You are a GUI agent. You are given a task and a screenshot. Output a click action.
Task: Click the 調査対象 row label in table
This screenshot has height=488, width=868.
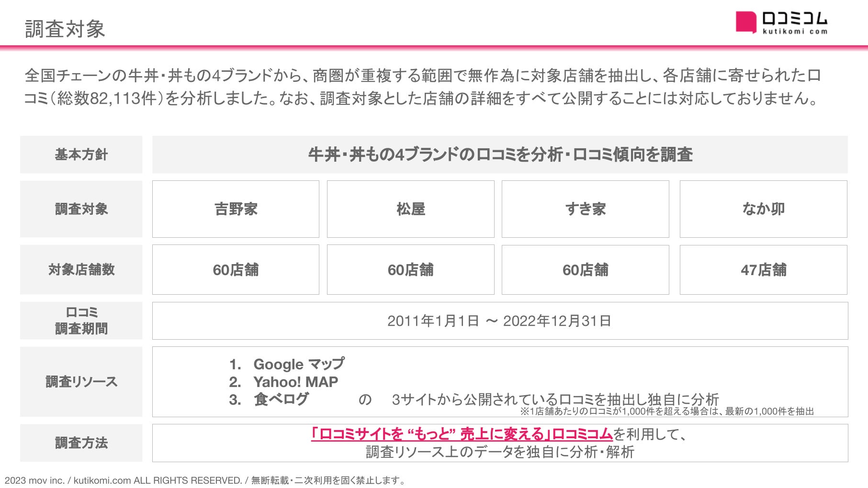tap(81, 209)
